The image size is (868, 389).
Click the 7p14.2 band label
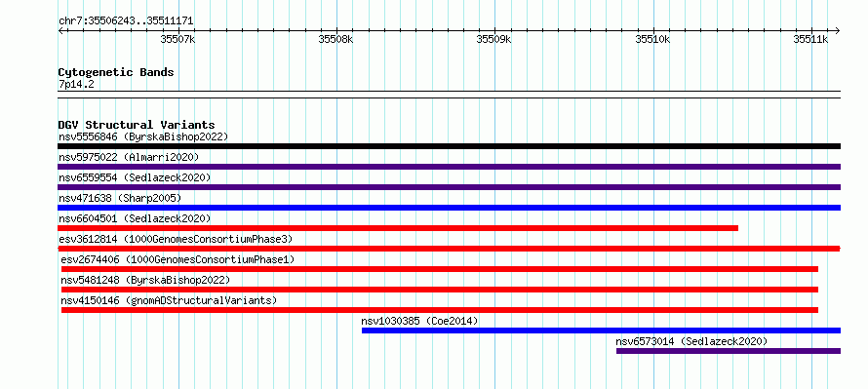pos(76,85)
